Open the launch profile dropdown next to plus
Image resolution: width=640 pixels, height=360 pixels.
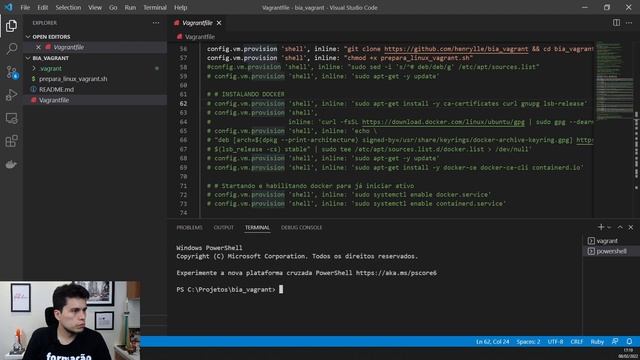pyautogui.click(x=609, y=227)
